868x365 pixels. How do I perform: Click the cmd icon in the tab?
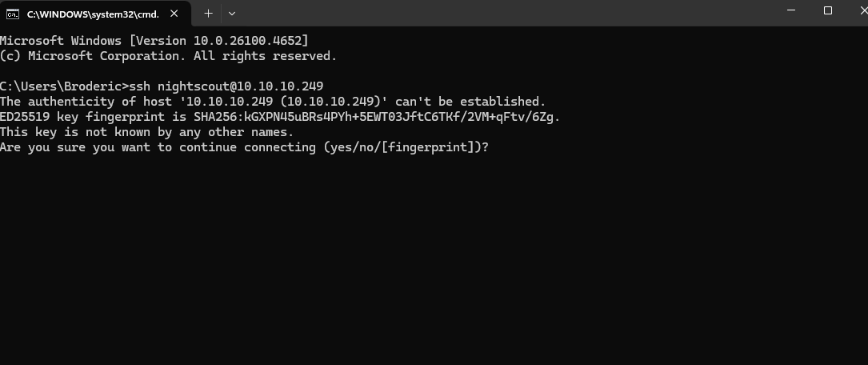(13, 14)
